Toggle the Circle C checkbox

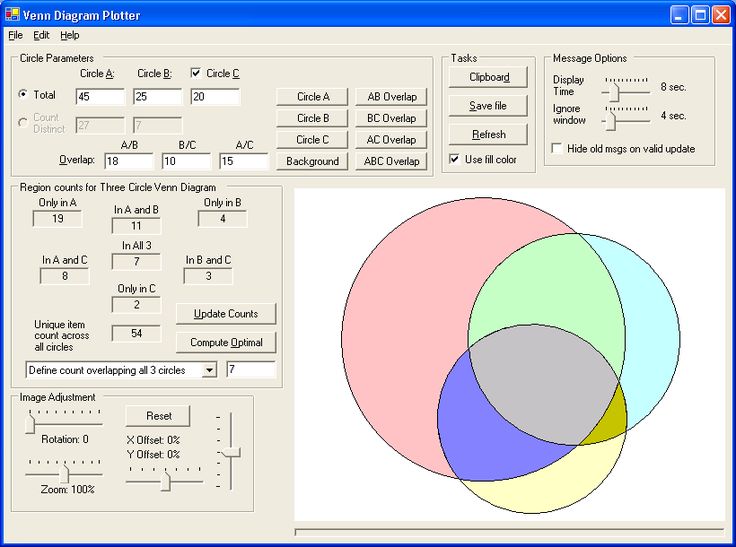[x=196, y=73]
